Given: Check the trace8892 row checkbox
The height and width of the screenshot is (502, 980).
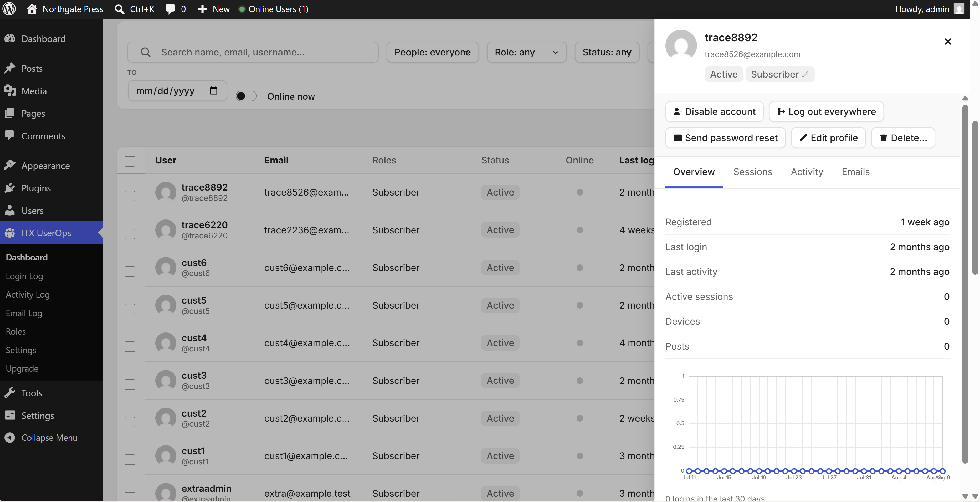Looking at the screenshot, I should tap(130, 196).
